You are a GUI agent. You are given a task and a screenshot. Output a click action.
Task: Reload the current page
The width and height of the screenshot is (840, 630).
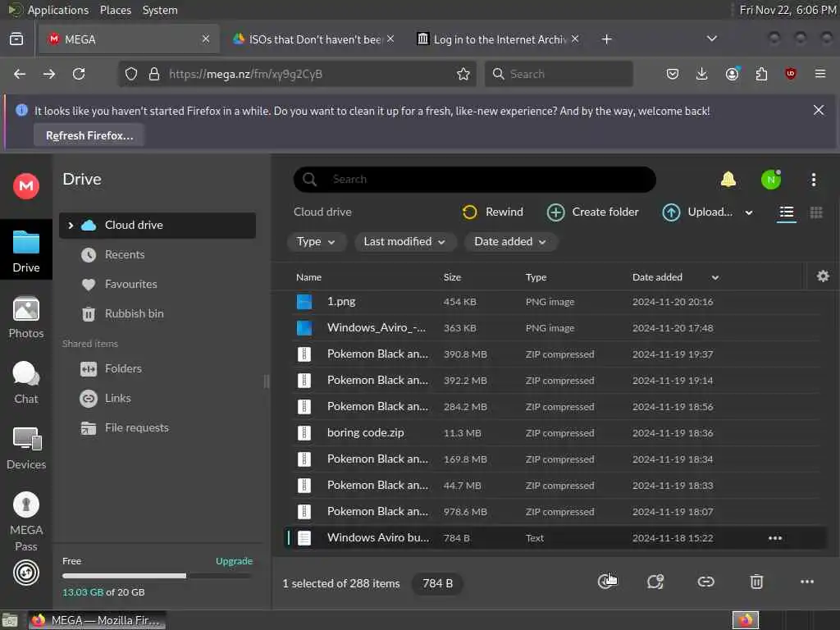pyautogui.click(x=79, y=74)
